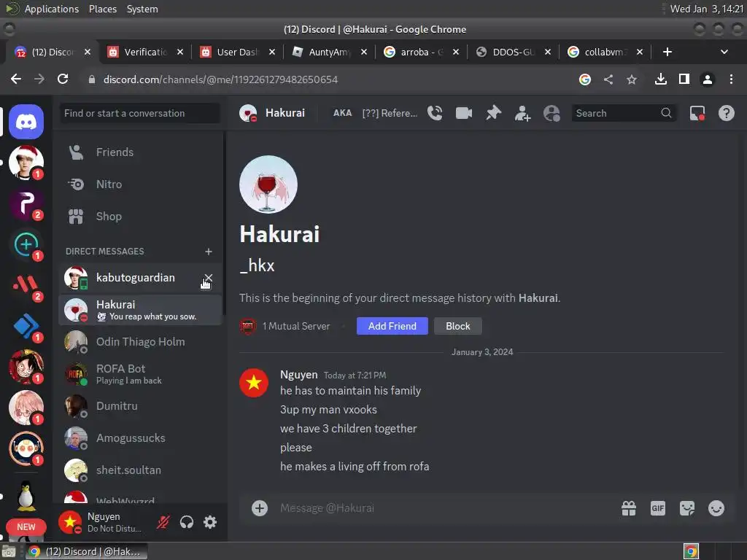Open the Places menu

(x=102, y=9)
